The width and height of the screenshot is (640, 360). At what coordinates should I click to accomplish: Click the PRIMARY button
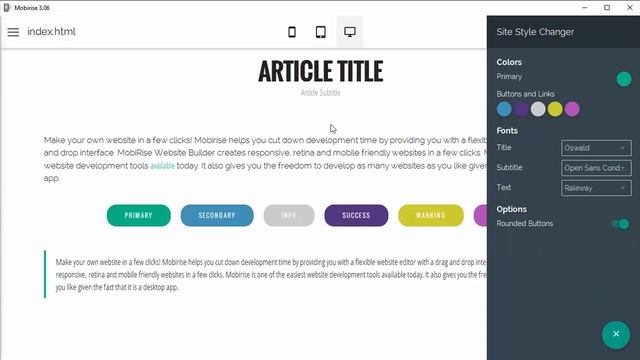pyautogui.click(x=139, y=215)
